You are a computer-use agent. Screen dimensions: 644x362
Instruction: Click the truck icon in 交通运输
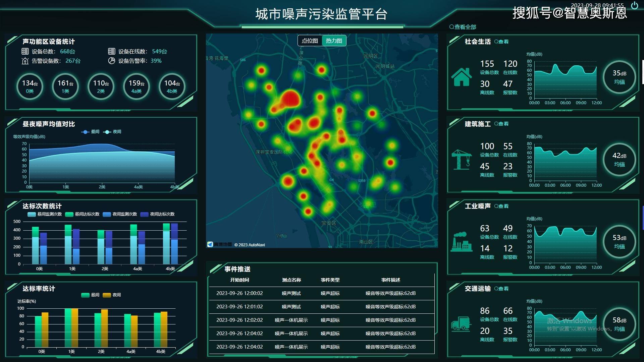462,324
